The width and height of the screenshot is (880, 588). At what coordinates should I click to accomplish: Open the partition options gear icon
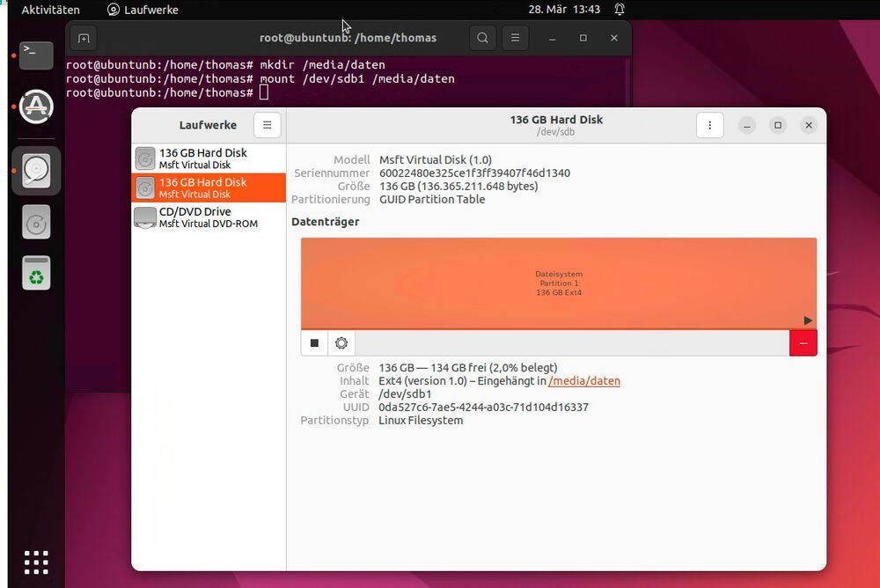click(341, 342)
